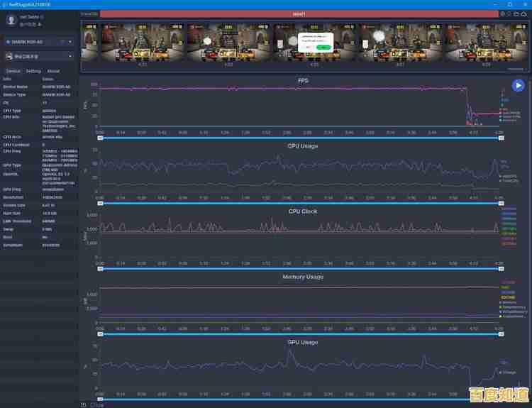
Task: Toggle the FPS legend checkbox
Action: (501, 109)
